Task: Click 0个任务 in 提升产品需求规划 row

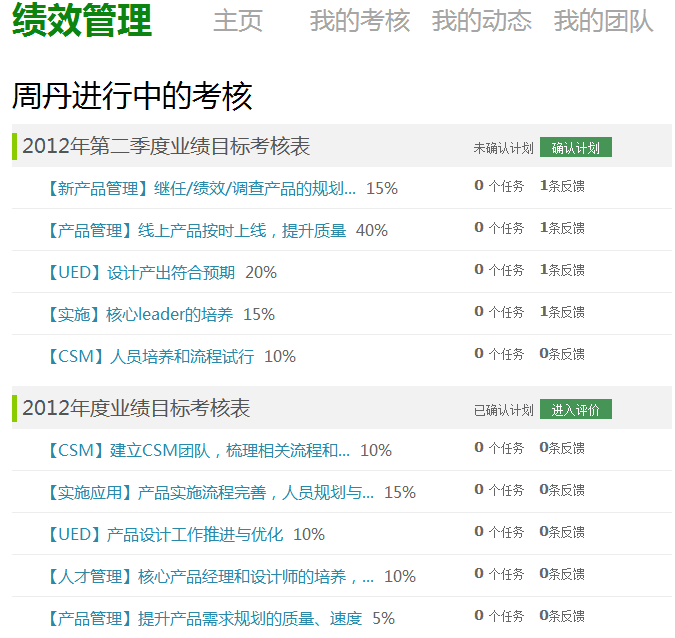Action: pos(499,616)
